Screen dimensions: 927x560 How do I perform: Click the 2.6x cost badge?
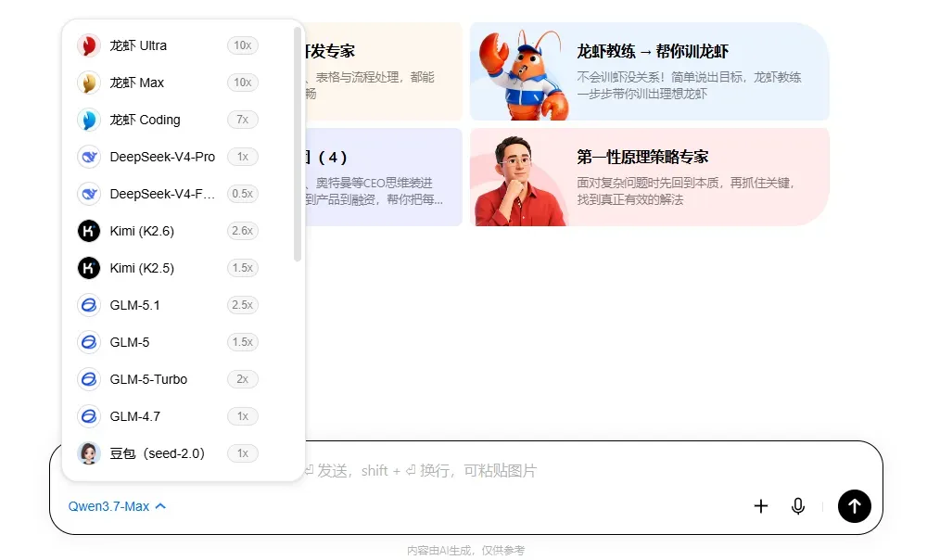point(242,231)
